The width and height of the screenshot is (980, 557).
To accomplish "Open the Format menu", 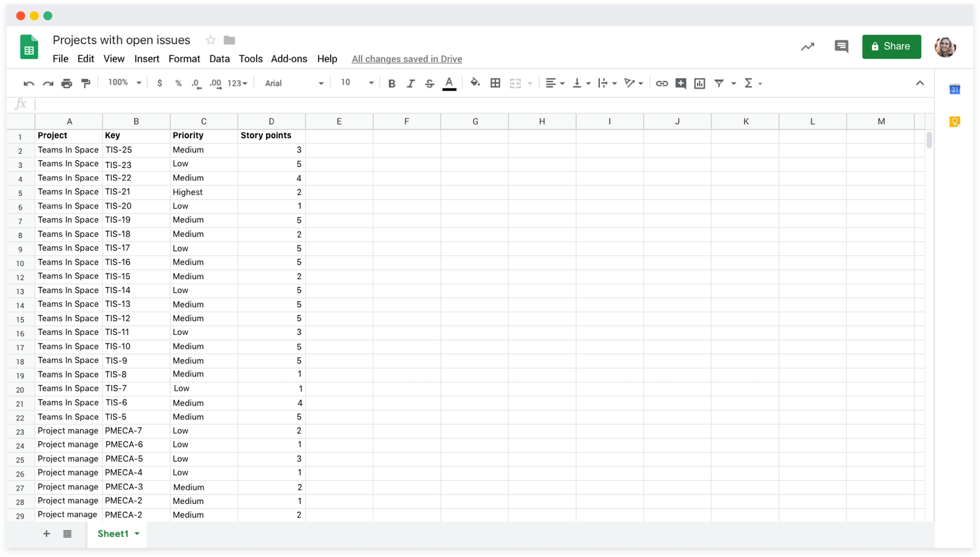I will (x=184, y=59).
